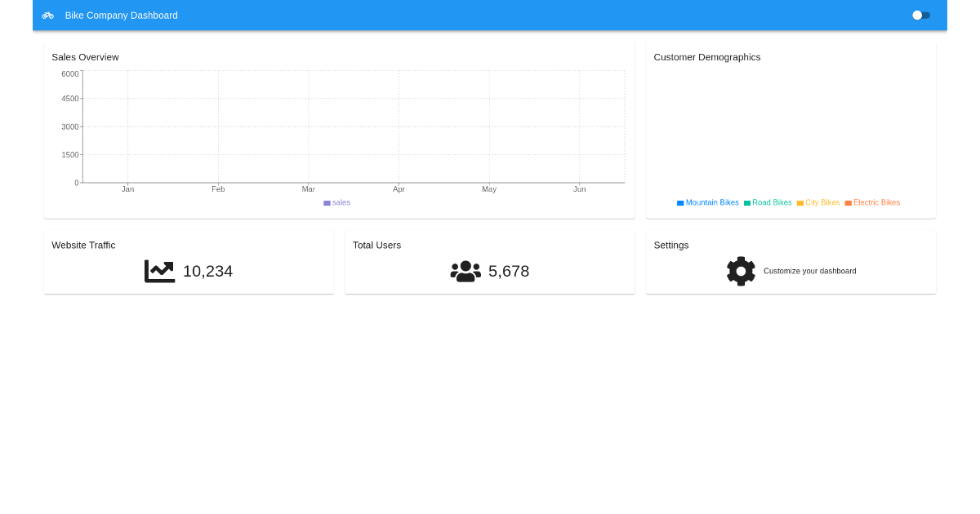Click the blue Mountain Bikes color swatch

(x=679, y=202)
